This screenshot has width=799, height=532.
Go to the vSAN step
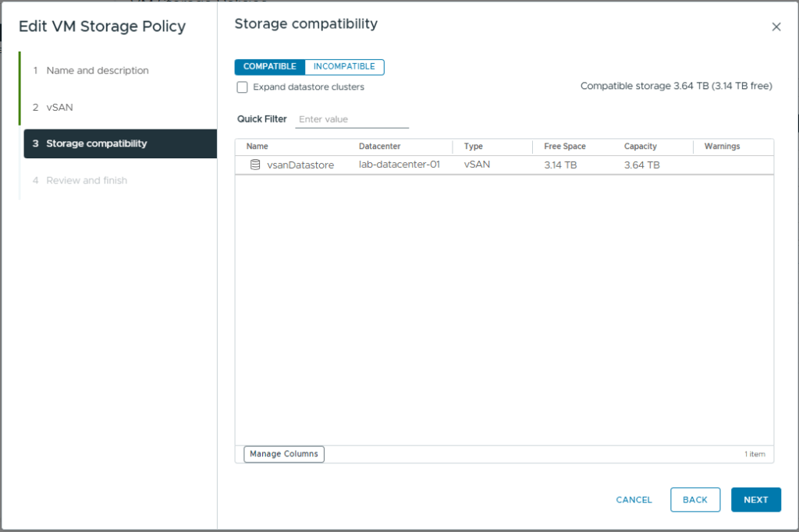[59, 107]
